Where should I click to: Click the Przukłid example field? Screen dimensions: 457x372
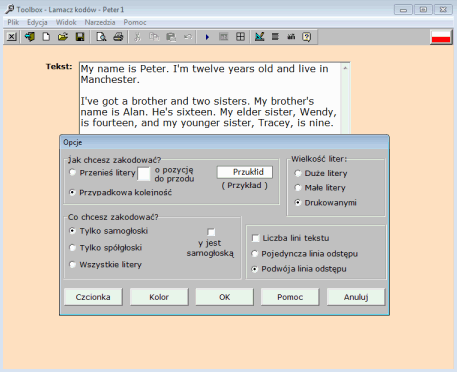245,172
